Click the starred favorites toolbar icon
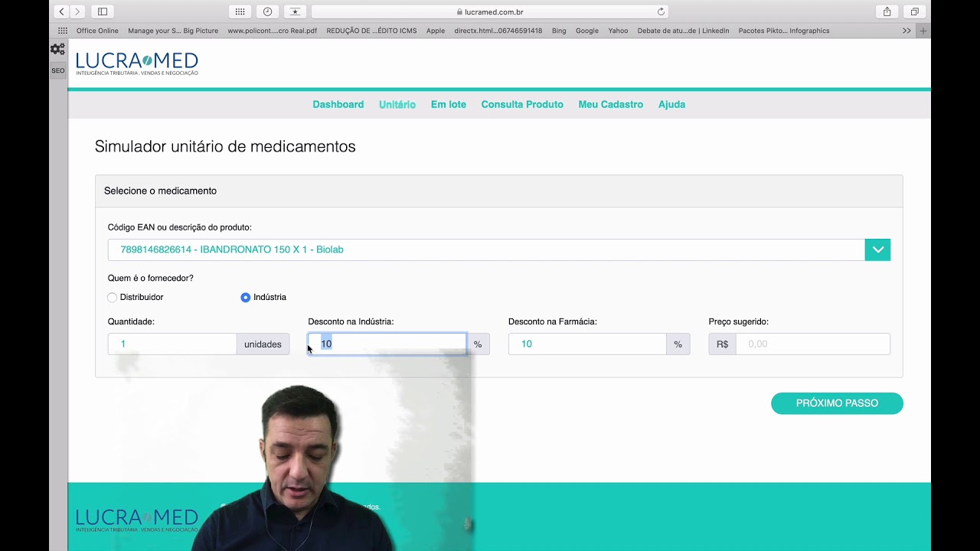Screen dimensions: 980x551 pos(295,11)
